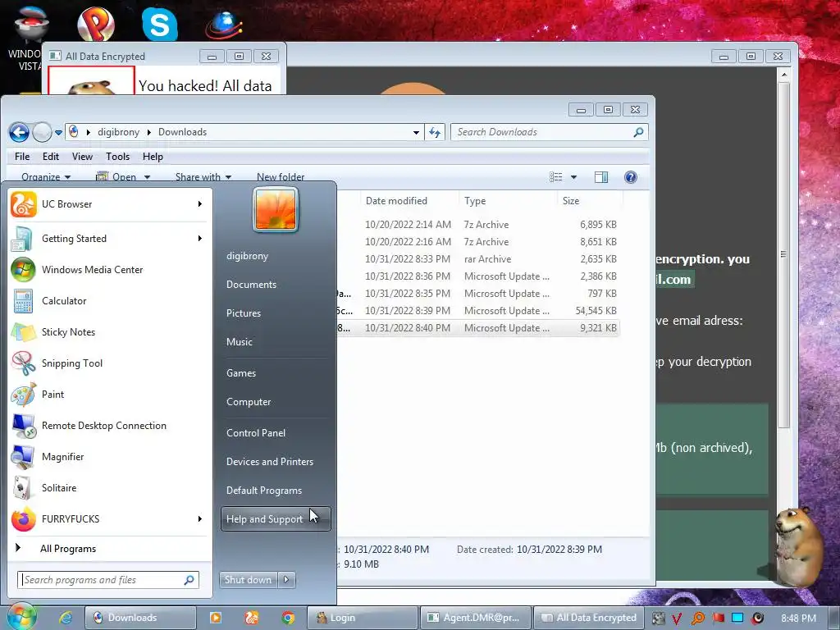Click the orange magnifier tray icon
The width and height of the screenshot is (840, 630).
pyautogui.click(x=697, y=619)
